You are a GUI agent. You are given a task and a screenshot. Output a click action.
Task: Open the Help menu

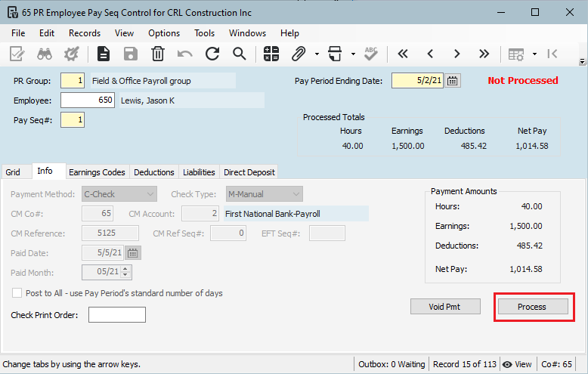[x=290, y=33]
